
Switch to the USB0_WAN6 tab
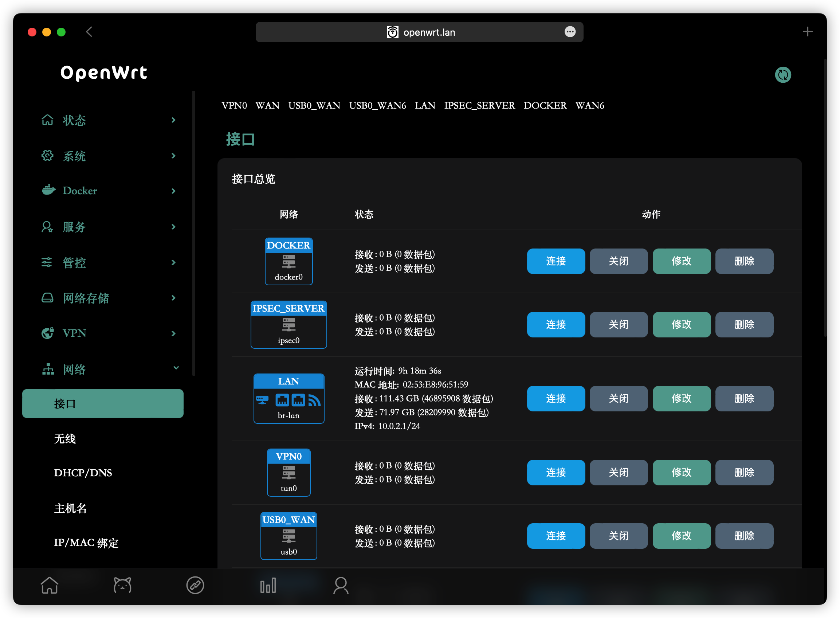click(377, 106)
